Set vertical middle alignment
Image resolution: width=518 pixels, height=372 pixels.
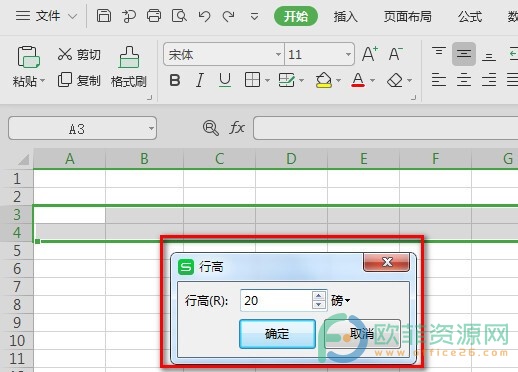pyautogui.click(x=464, y=54)
